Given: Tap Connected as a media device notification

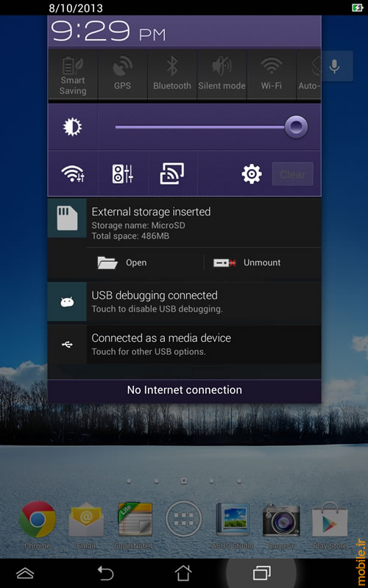Looking at the screenshot, I should click(x=185, y=344).
